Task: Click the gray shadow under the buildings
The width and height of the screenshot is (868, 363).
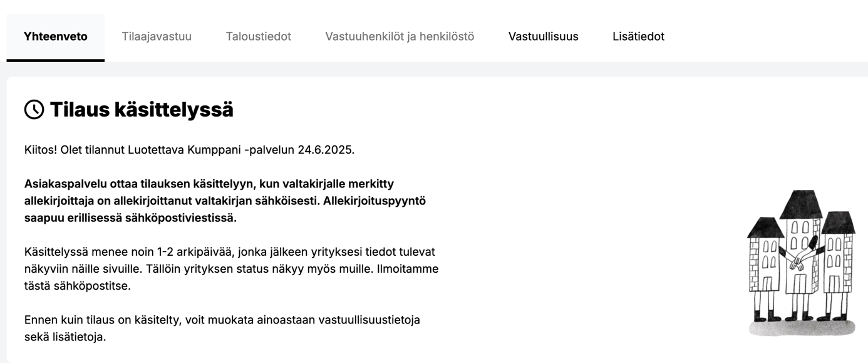Action: [x=802, y=327]
